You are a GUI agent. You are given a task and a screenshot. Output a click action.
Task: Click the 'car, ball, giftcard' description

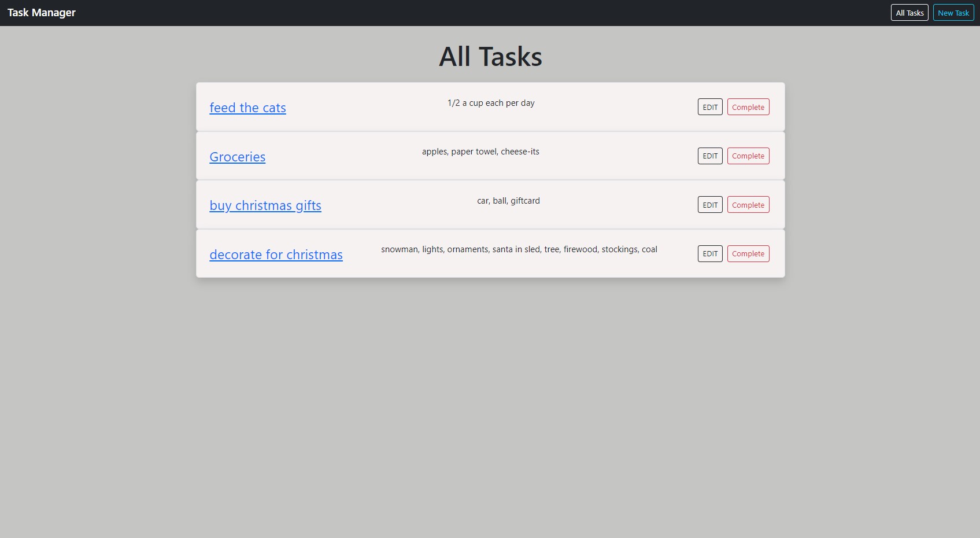pyautogui.click(x=508, y=201)
